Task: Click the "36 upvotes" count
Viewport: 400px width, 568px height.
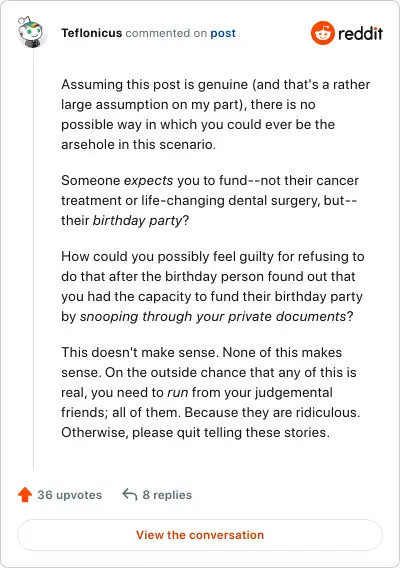Action: [x=70, y=495]
